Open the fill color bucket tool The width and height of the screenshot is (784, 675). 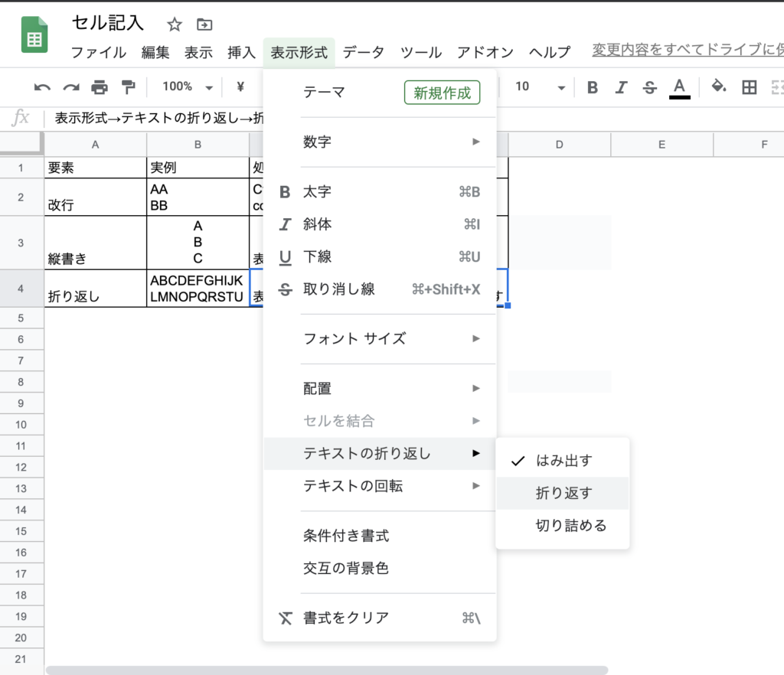pos(719,87)
